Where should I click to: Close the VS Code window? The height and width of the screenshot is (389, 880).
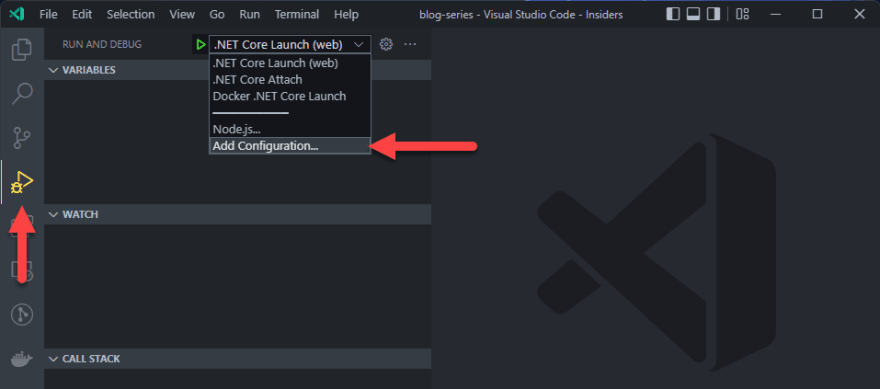coord(859,14)
